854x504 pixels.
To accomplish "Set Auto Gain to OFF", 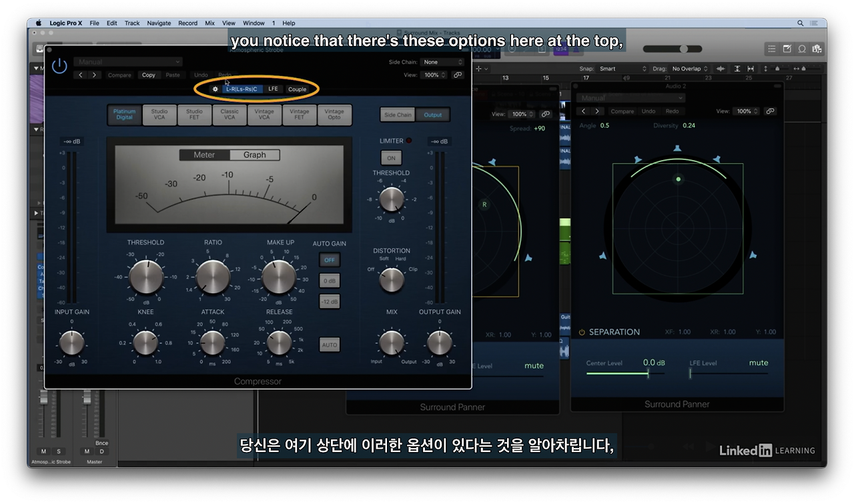I will tap(330, 260).
